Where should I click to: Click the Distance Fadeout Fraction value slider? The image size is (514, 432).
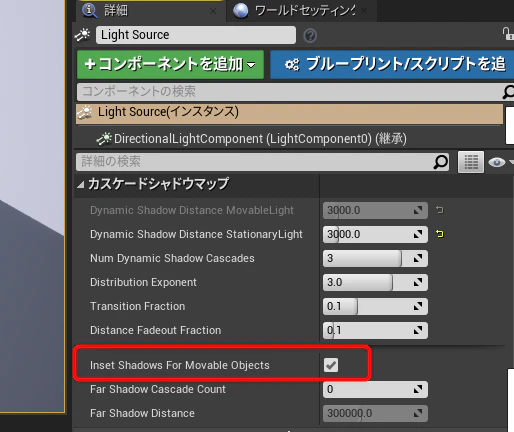(x=375, y=330)
